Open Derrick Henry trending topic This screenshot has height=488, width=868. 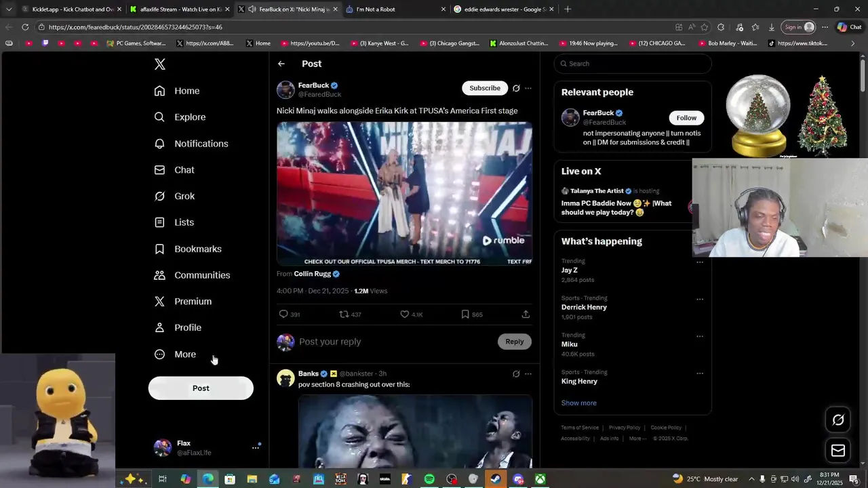[584, 307]
